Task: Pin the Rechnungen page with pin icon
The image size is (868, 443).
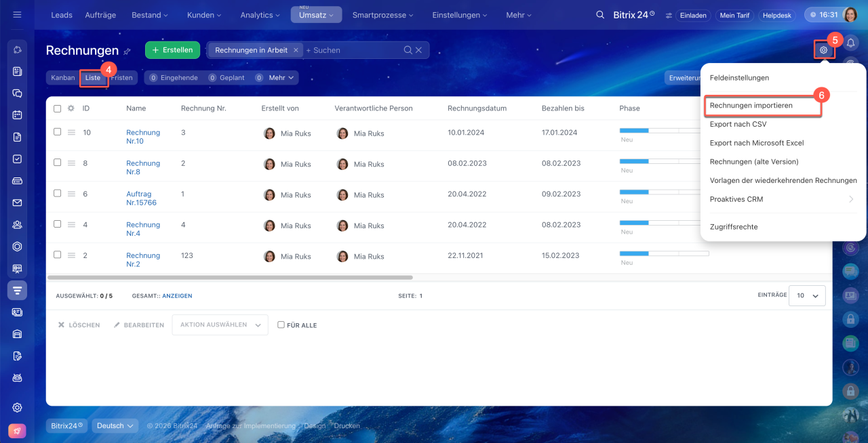Action: click(x=127, y=51)
